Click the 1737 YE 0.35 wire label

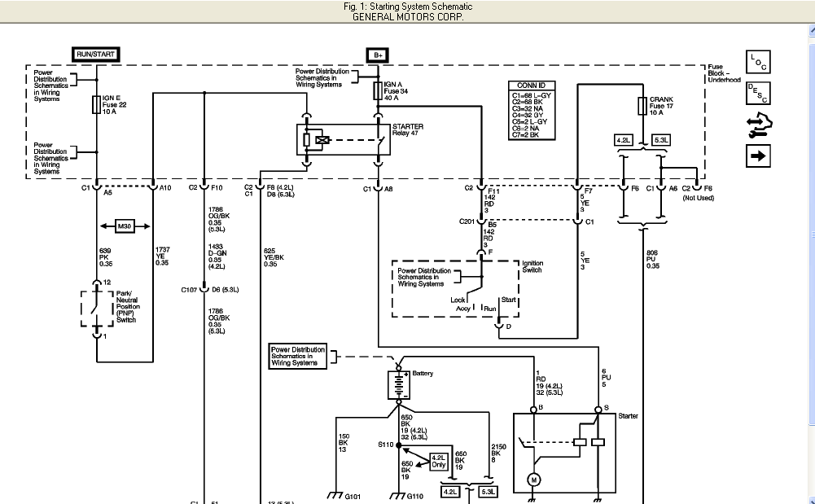(x=163, y=256)
